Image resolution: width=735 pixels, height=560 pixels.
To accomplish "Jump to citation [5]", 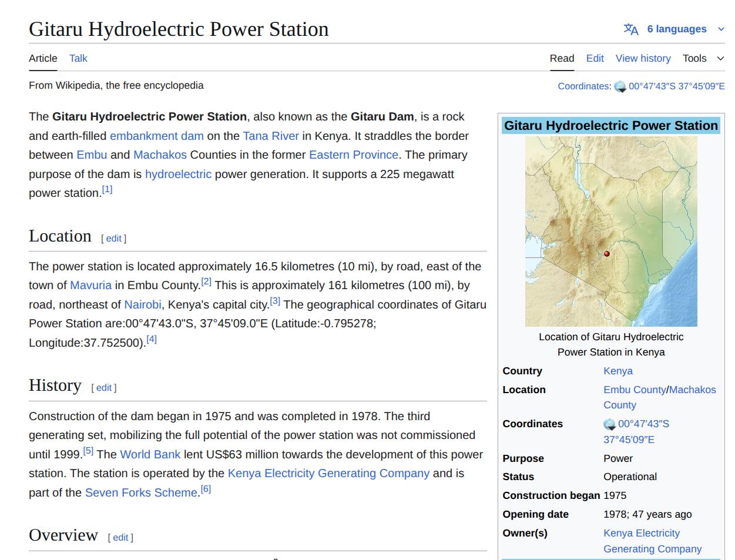I will pyautogui.click(x=88, y=451).
